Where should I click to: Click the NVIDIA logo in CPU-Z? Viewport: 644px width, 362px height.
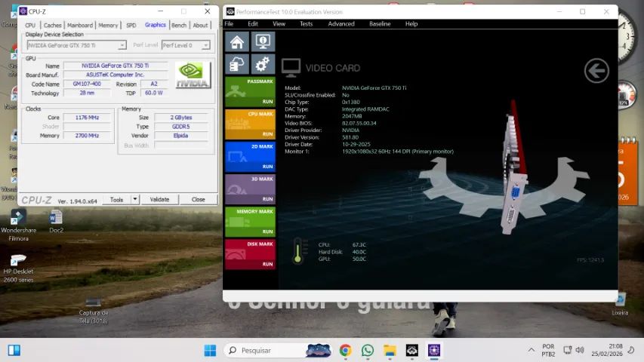coord(193,75)
